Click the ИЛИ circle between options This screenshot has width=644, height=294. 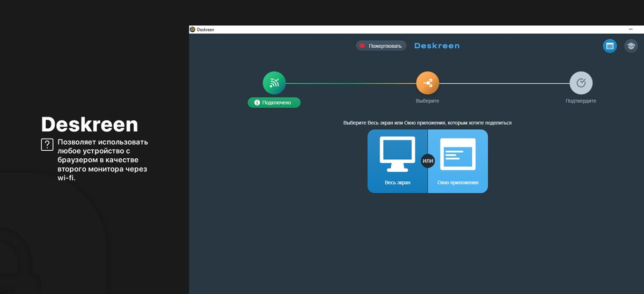point(428,161)
